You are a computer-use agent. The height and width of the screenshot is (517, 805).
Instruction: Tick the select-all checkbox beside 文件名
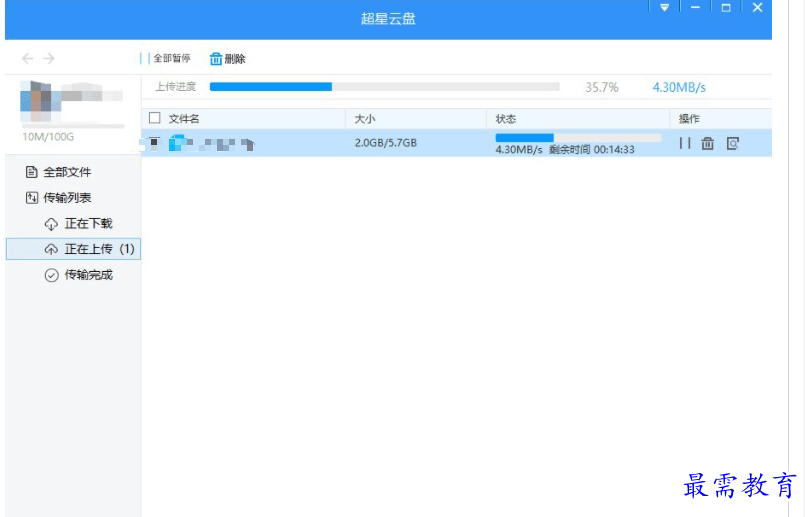pyautogui.click(x=155, y=118)
